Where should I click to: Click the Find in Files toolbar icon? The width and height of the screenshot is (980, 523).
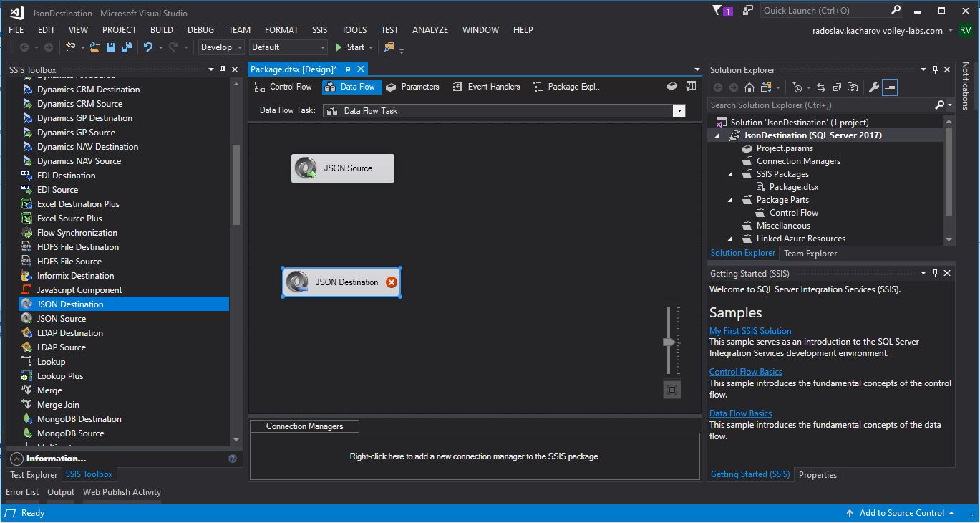pos(389,47)
